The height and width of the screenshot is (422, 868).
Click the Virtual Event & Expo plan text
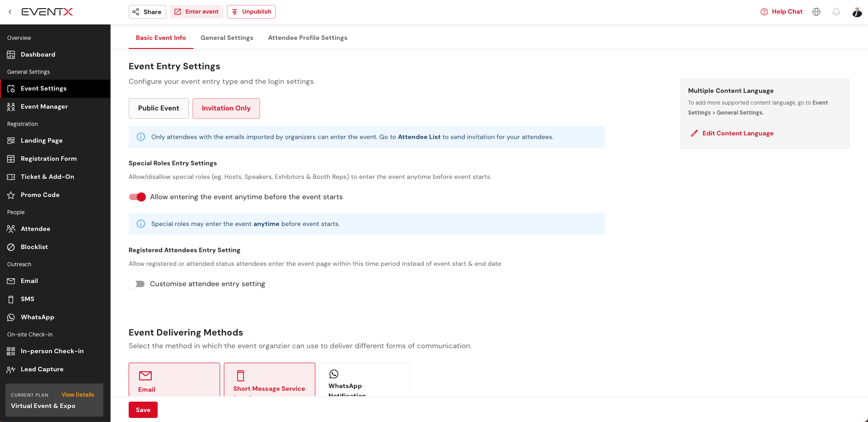coord(43,406)
